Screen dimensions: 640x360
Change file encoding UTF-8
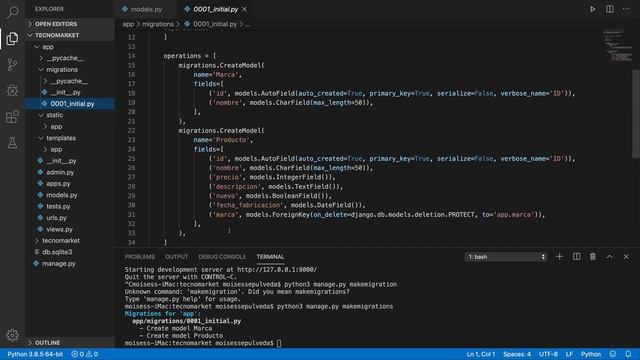point(548,354)
